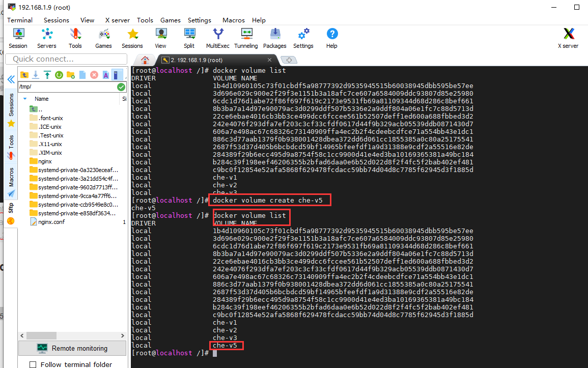Click the /tmp/ path field
This screenshot has width=588, height=368.
tap(68, 87)
